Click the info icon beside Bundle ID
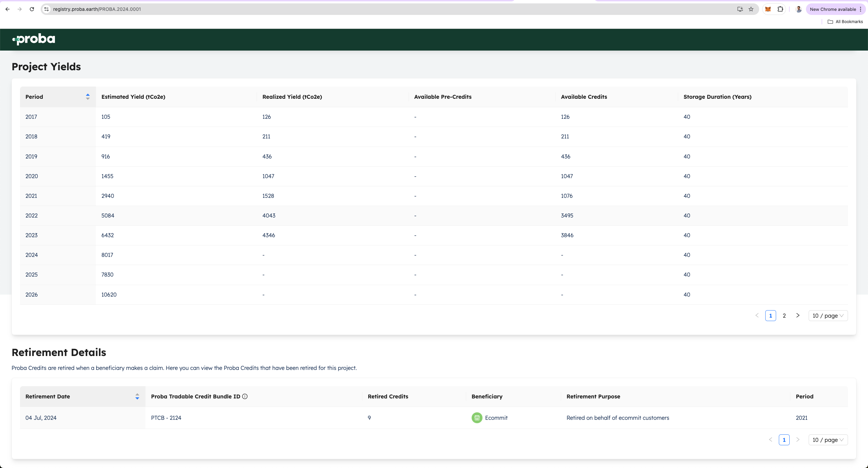 (245, 396)
